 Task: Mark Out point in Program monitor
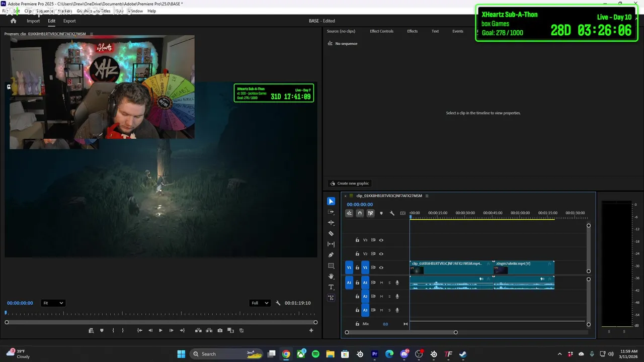tap(123, 330)
